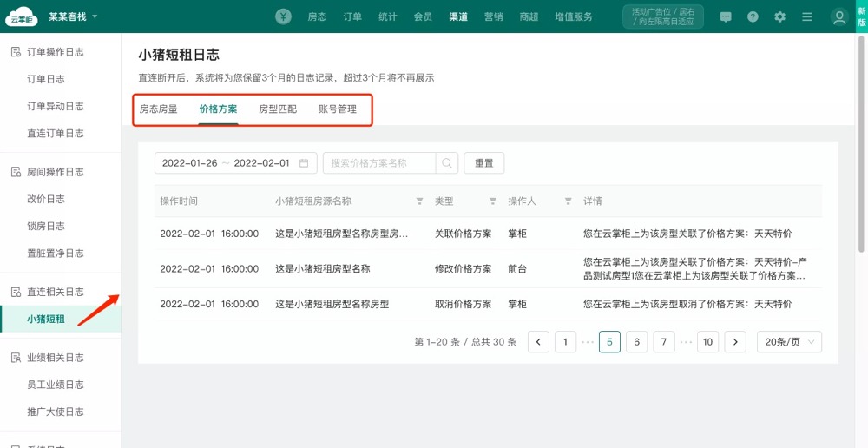Switch to the 房型匹配 tab
Image resolution: width=868 pixels, height=448 pixels.
click(x=278, y=109)
